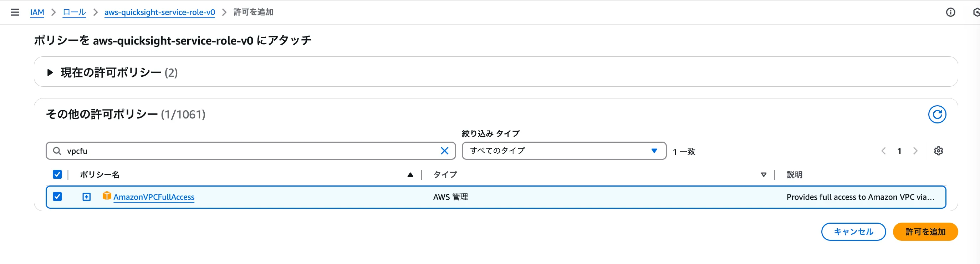The image size is (980, 264).
Task: Click the 許可を追加 button
Action: click(925, 232)
